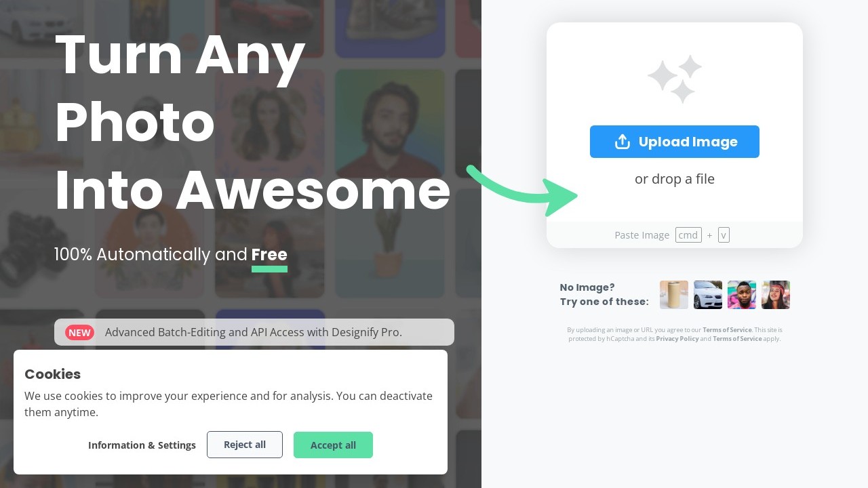Open cookie Information & Settings

click(x=142, y=445)
